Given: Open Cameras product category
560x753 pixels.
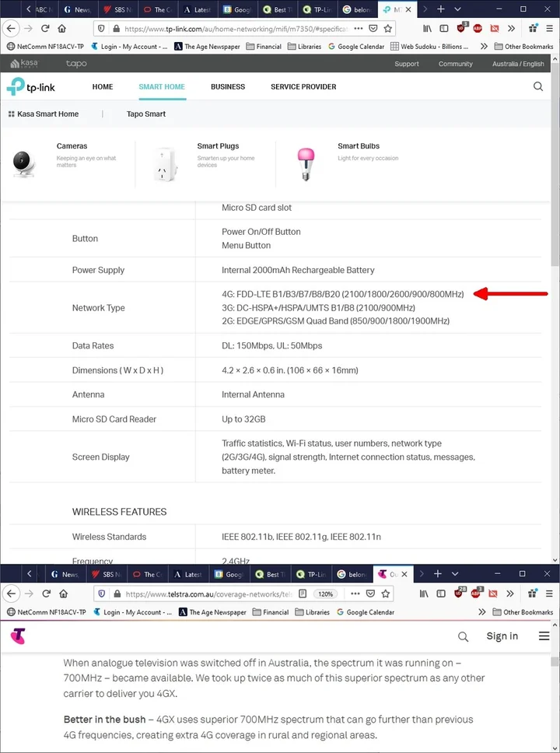Looking at the screenshot, I should pyautogui.click(x=72, y=146).
